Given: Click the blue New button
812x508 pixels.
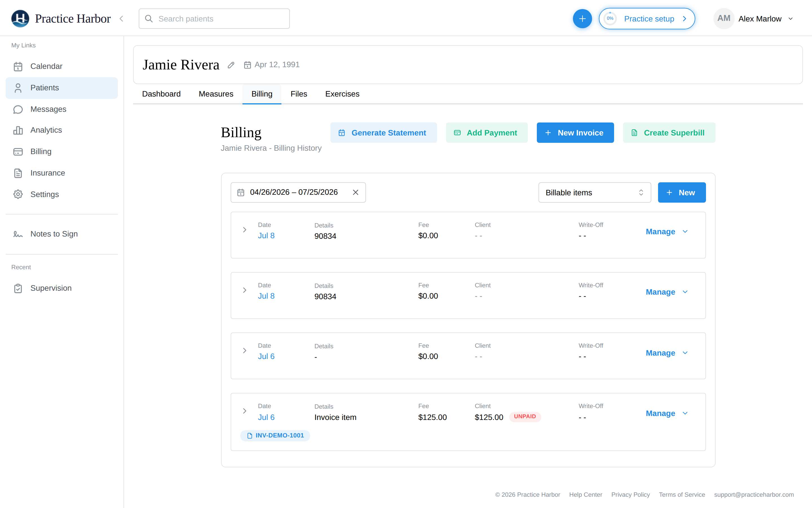Looking at the screenshot, I should (x=681, y=192).
